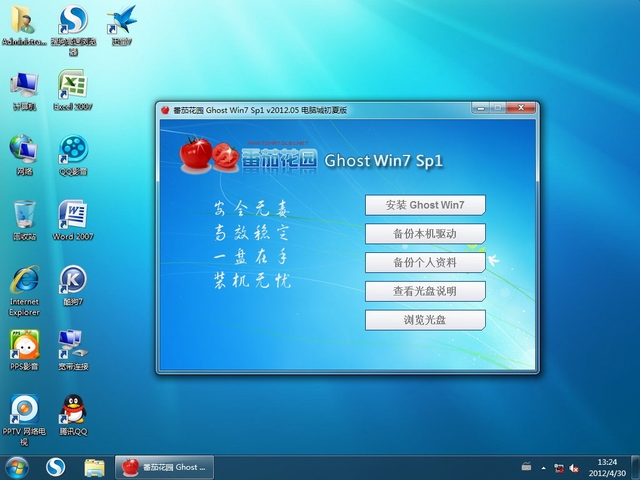Screen dimensions: 640x480
Task: Select the Sogou browser desktop shortcut
Action: 73,29
